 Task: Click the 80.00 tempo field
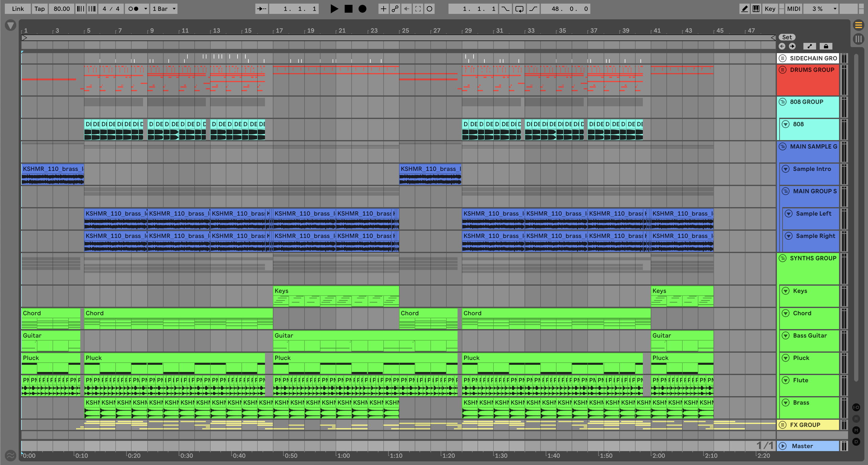click(x=62, y=9)
